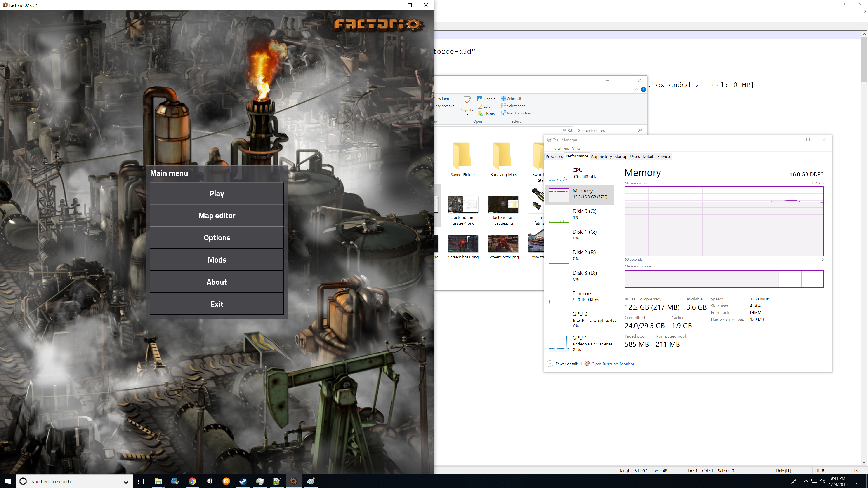Click the Explorer help question mark icon

coord(643,90)
